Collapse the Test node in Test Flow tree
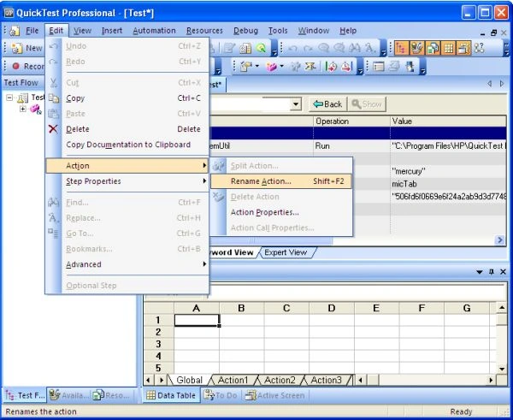 click(9, 98)
